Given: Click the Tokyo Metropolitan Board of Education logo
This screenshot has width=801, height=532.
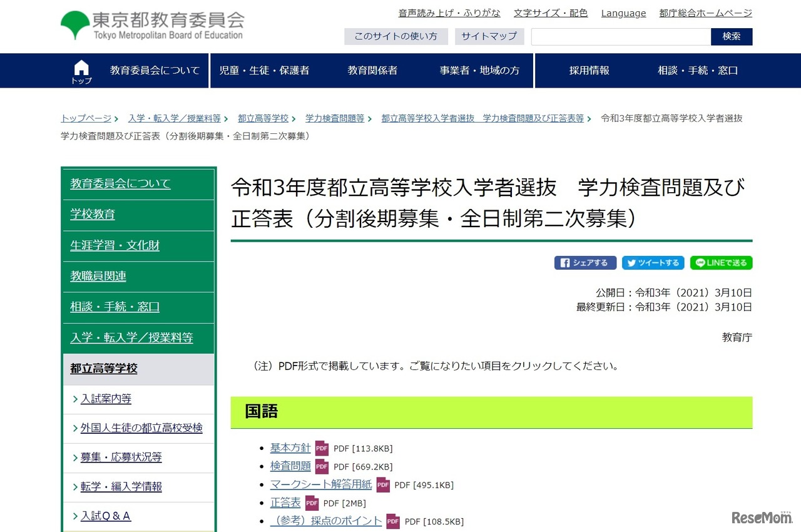Looking at the screenshot, I should tap(152, 26).
